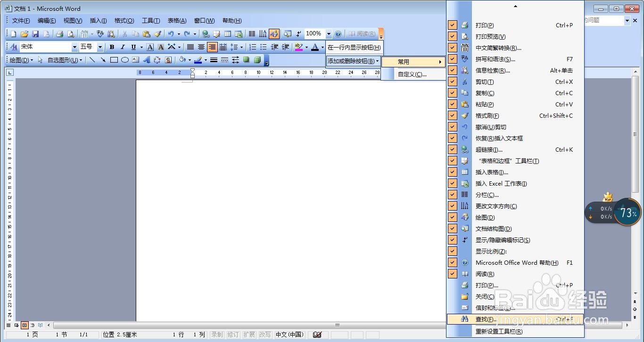644x342 pixels.
Task: Add 查找(F)... button to toolbar
Action: (515, 319)
